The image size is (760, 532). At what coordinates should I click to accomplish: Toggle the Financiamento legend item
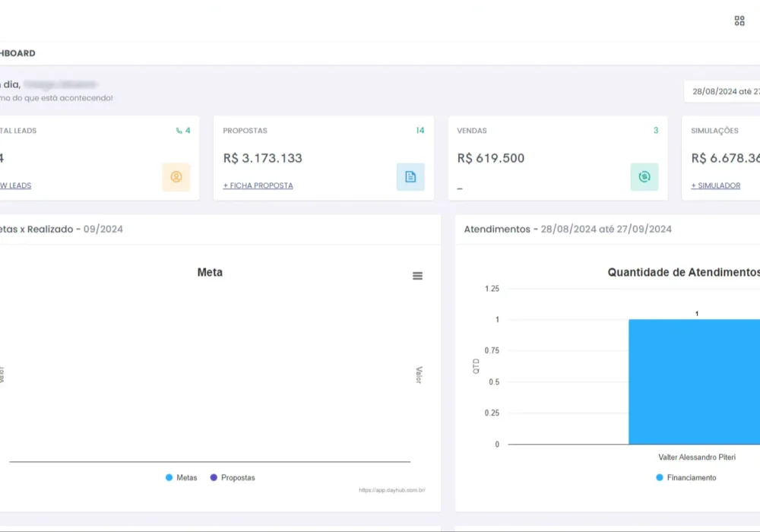point(686,478)
